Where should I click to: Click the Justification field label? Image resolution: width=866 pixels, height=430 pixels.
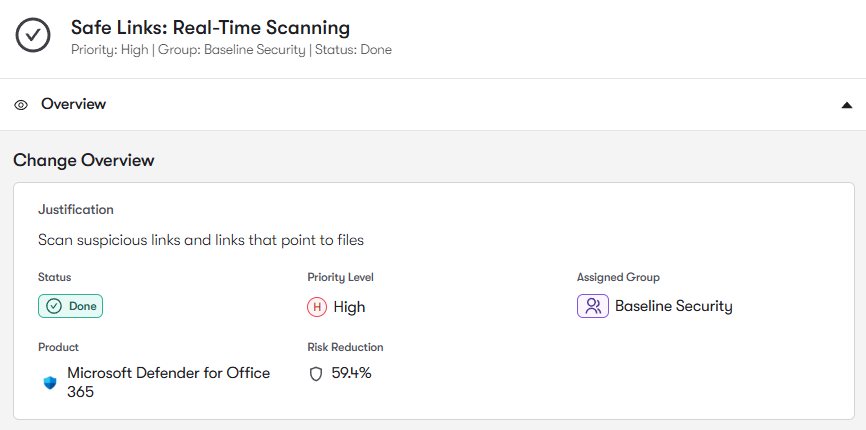coord(76,210)
